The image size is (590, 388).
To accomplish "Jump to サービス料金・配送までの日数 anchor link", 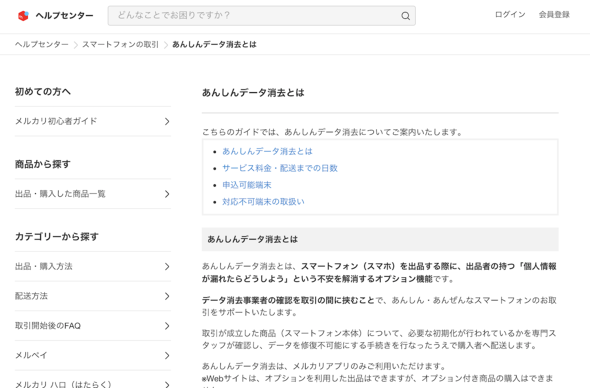I will pyautogui.click(x=280, y=168).
